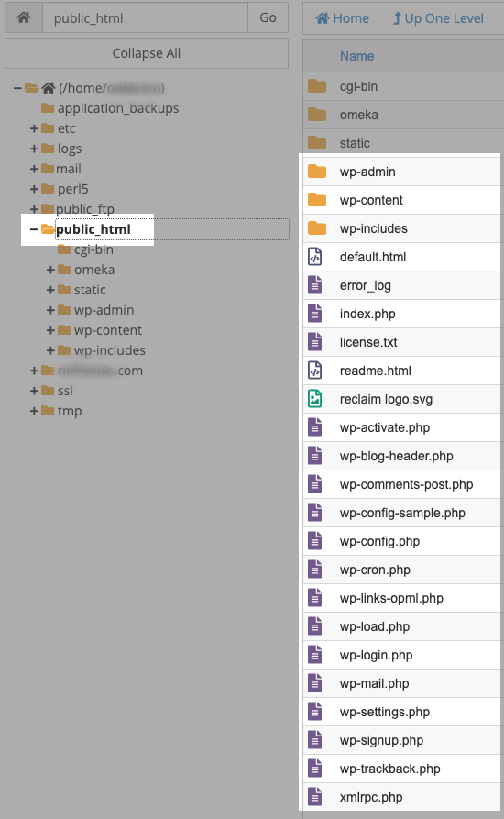Select application_backups in the folder tree

click(x=118, y=108)
